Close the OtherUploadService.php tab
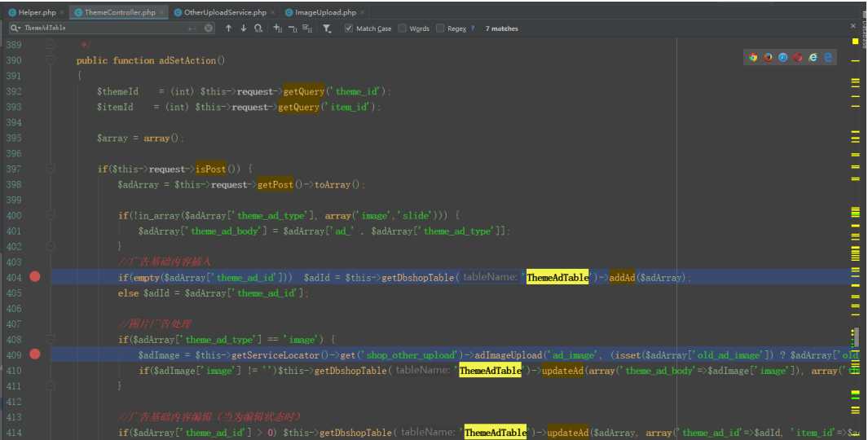 pos(272,12)
